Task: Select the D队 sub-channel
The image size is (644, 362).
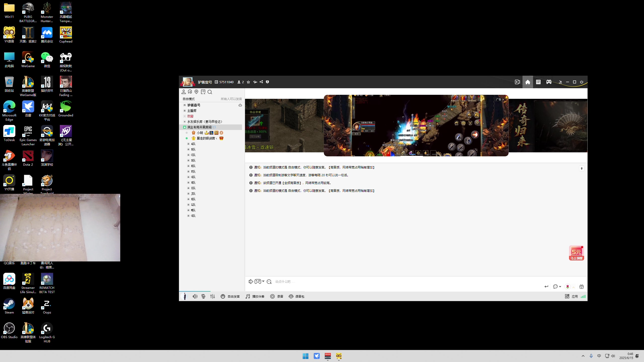Action: point(193,160)
